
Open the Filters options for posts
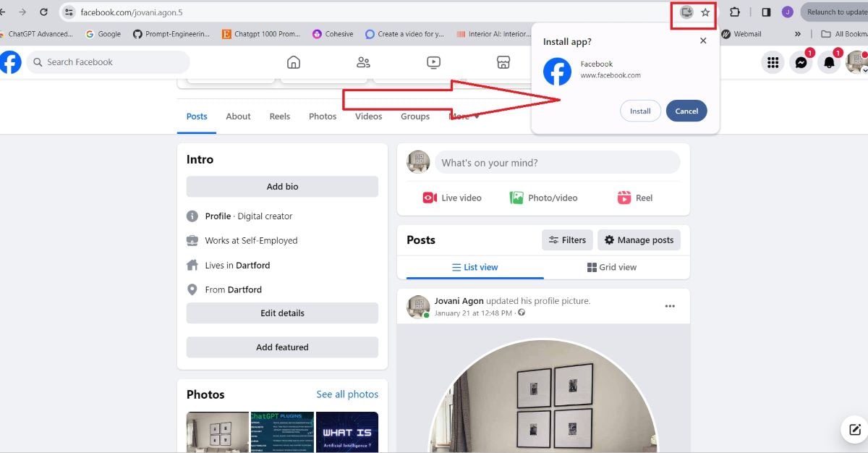pyautogui.click(x=567, y=240)
